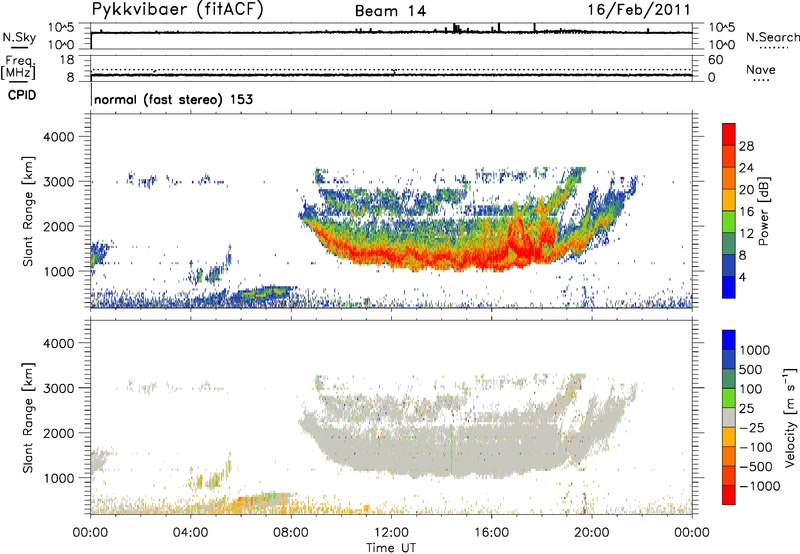800x554 pixels.
Task: Click the 'CPID' label
Action: [x=22, y=95]
